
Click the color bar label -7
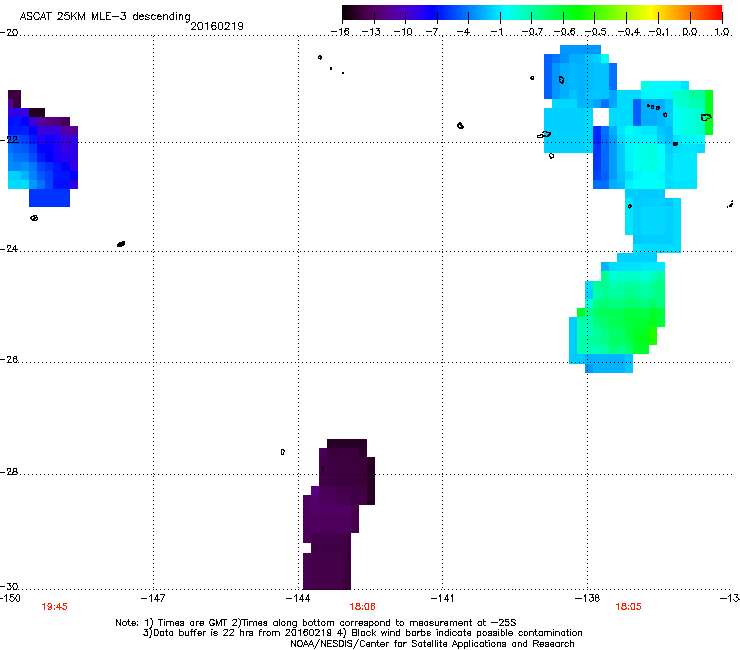coord(432,32)
